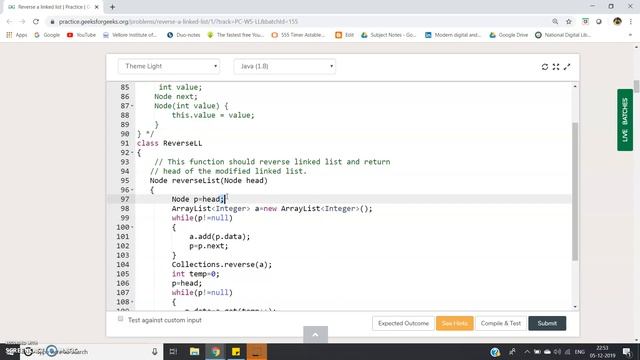The height and width of the screenshot is (360, 640).
Task: Bookmark this page with the star icon
Action: (x=569, y=21)
